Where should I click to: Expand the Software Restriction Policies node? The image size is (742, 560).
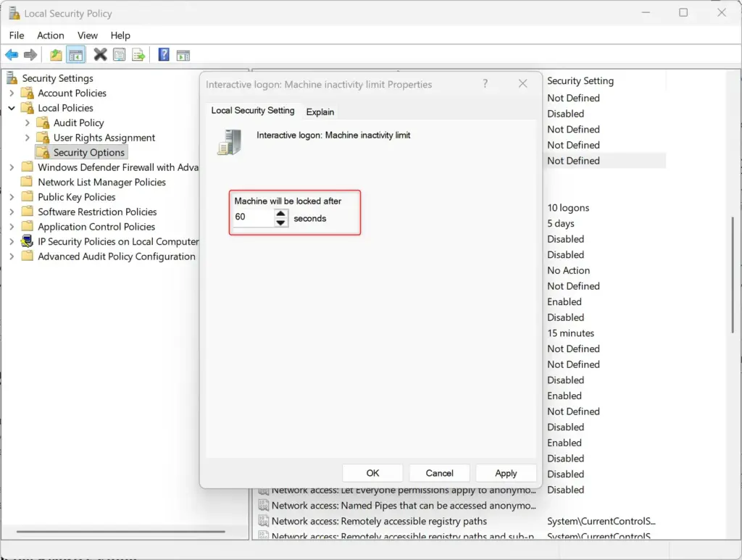click(x=12, y=212)
